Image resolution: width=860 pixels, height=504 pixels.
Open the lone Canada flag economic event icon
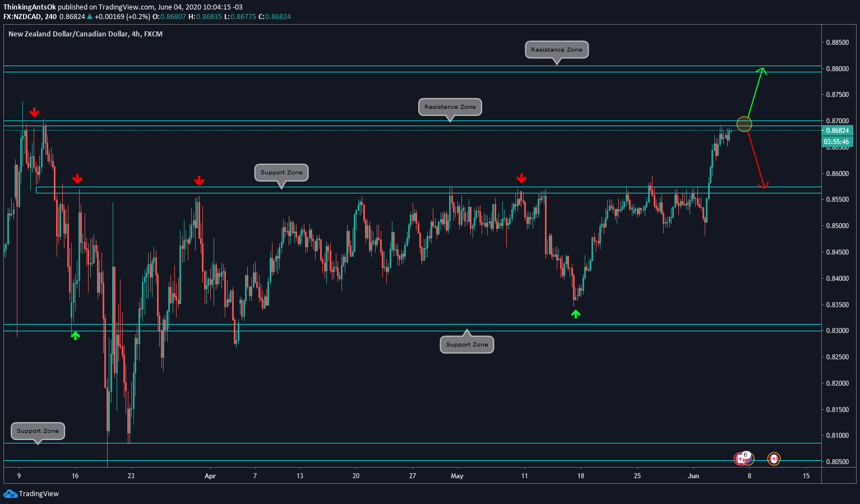coord(774,459)
